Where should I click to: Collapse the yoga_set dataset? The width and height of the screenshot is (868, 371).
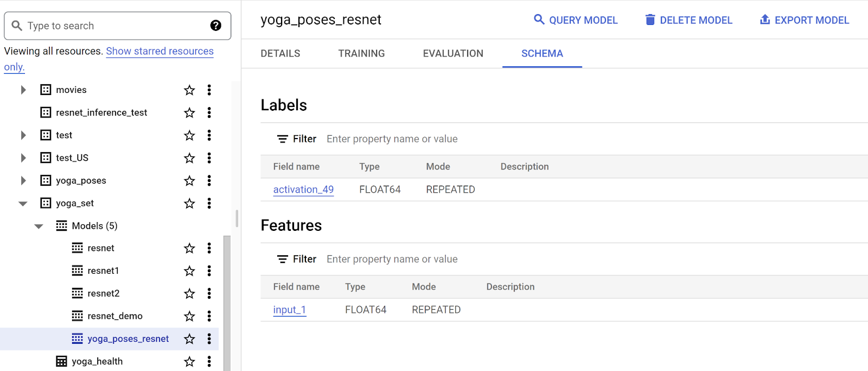pyautogui.click(x=23, y=204)
